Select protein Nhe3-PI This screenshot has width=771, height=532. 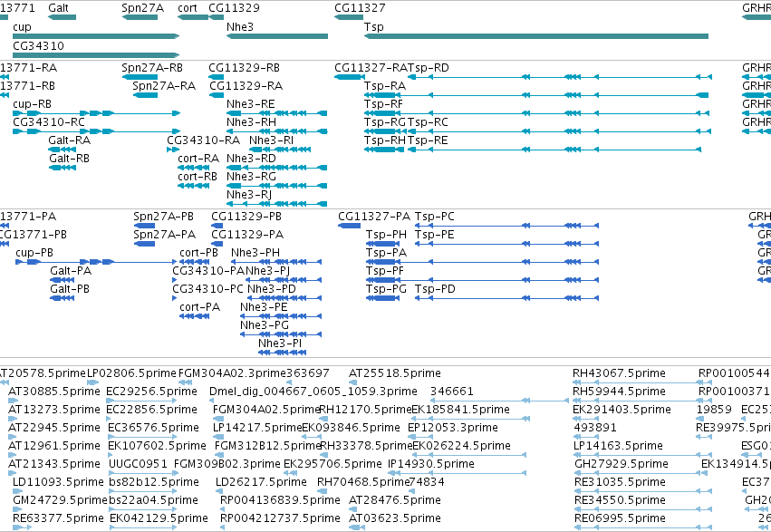pyautogui.click(x=283, y=353)
